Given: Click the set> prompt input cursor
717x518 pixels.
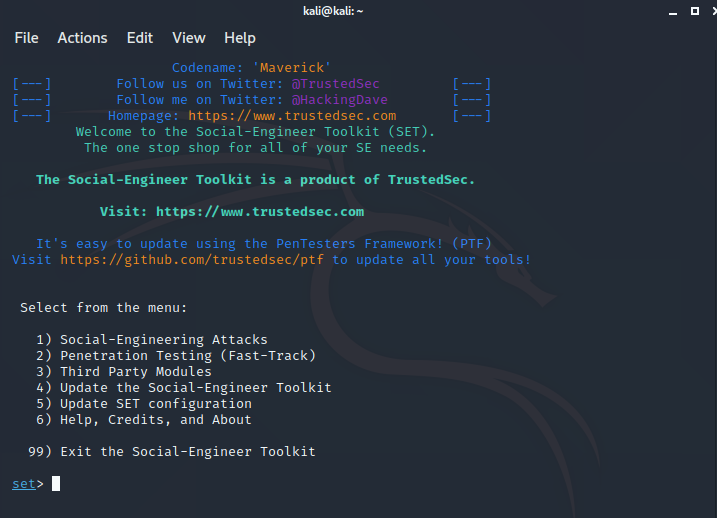Looking at the screenshot, I should (56, 484).
